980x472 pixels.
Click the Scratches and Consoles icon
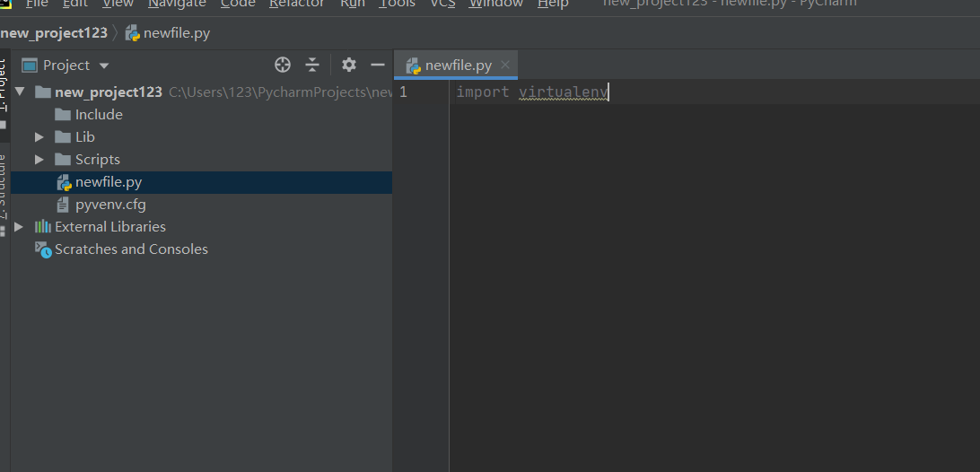tap(42, 249)
